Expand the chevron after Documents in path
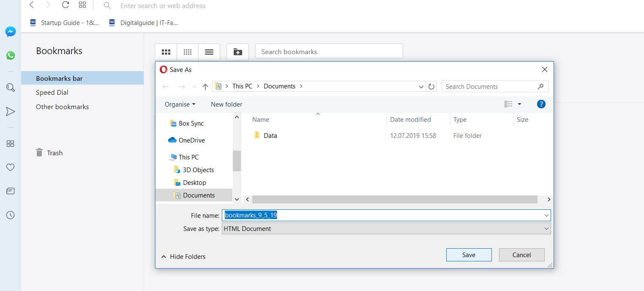The width and height of the screenshot is (644, 291). pos(301,86)
